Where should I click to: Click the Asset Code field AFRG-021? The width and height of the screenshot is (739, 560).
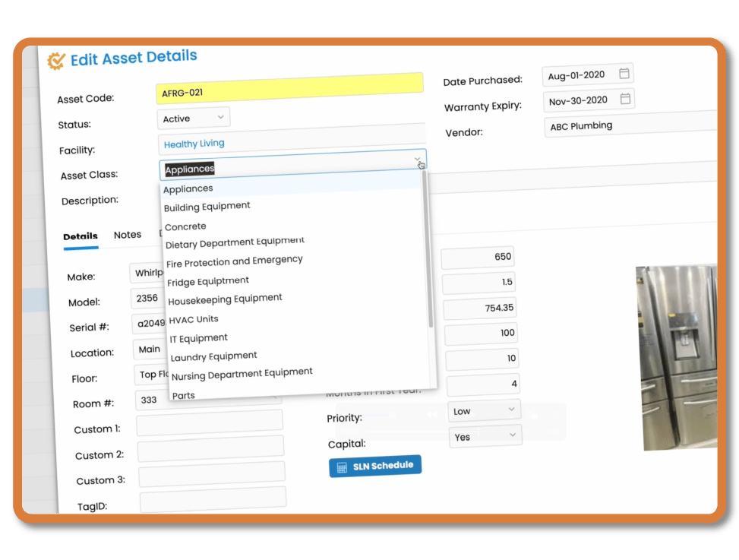pos(289,88)
